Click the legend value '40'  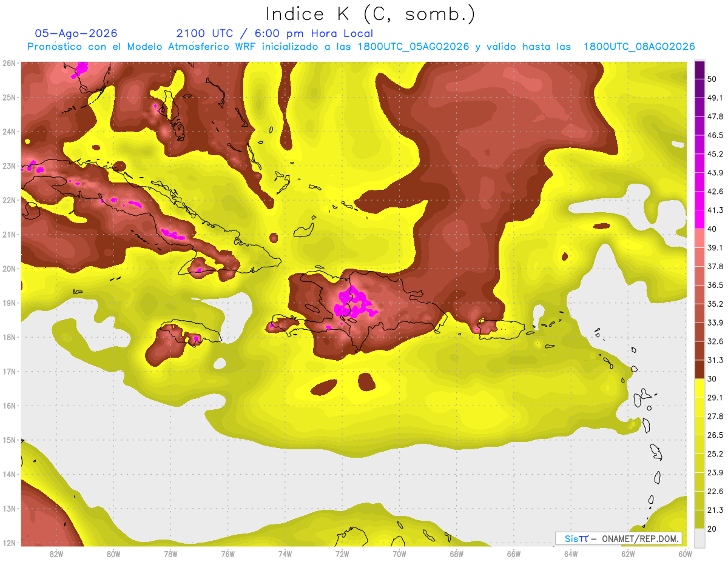(713, 229)
